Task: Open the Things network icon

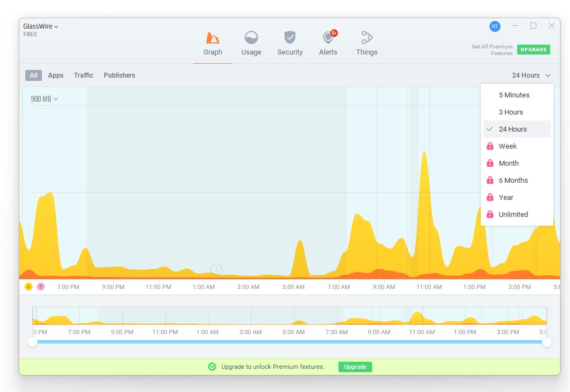Action: pos(367,37)
